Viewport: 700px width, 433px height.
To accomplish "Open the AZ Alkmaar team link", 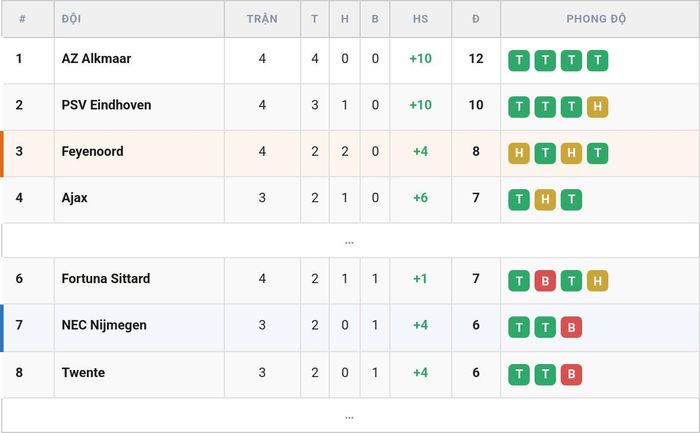I will (x=96, y=58).
